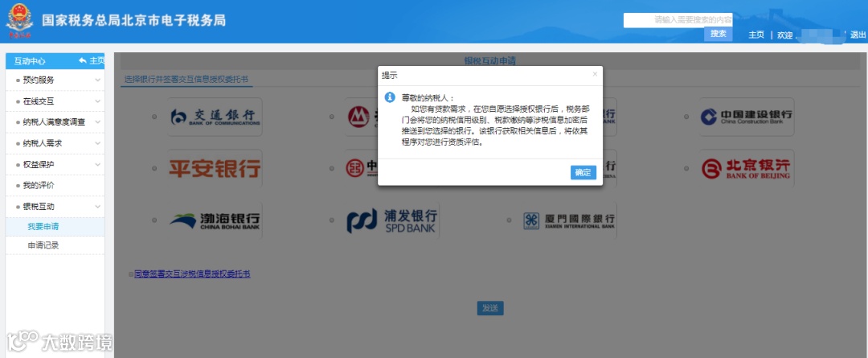Click the blue info icon in dialog
Image resolution: width=868 pixels, height=358 pixels.
[390, 97]
